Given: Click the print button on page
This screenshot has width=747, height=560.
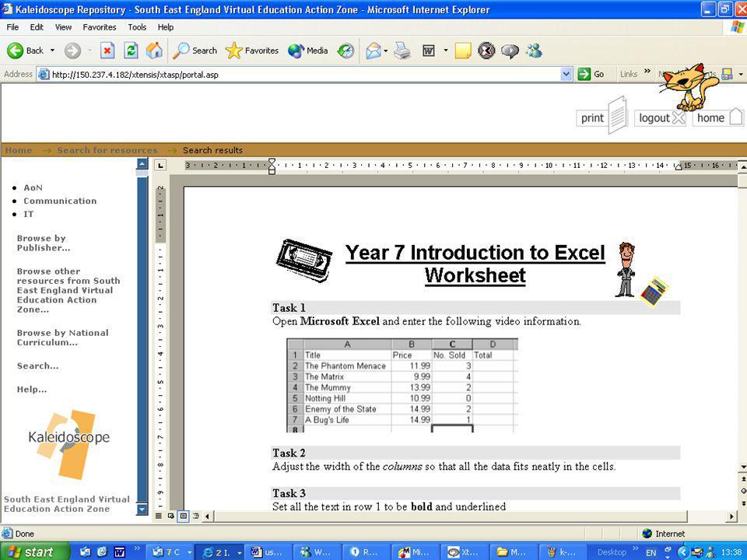Looking at the screenshot, I should click(602, 117).
